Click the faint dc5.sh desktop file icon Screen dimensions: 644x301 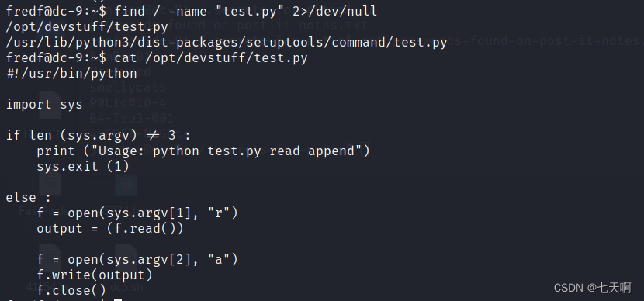(126, 258)
